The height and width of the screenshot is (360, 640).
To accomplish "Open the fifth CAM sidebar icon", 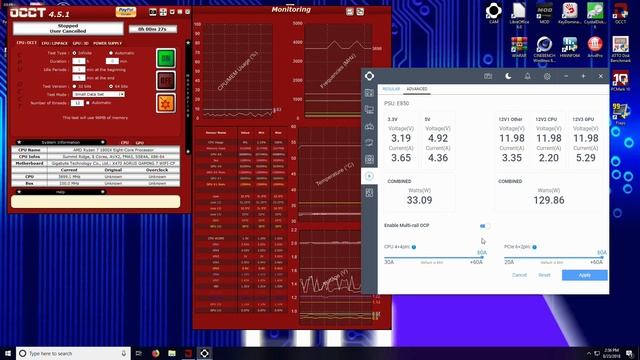I will [x=369, y=159].
